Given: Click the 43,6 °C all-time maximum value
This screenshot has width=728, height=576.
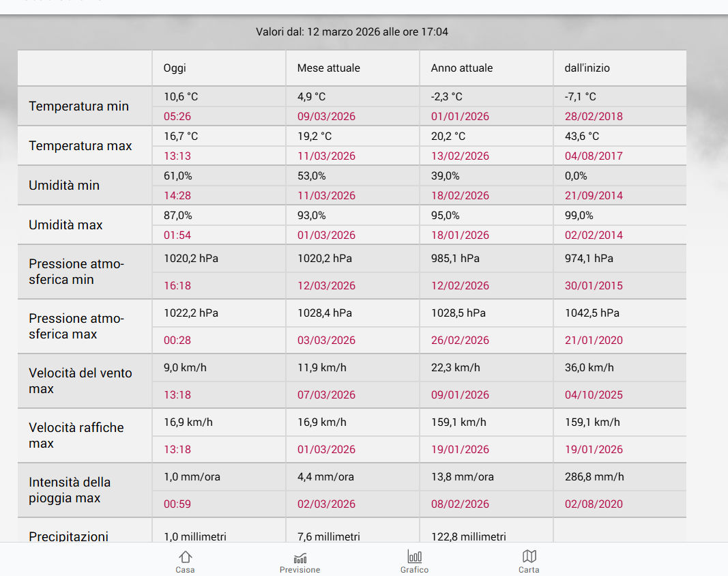Looking at the screenshot, I should coord(582,136).
